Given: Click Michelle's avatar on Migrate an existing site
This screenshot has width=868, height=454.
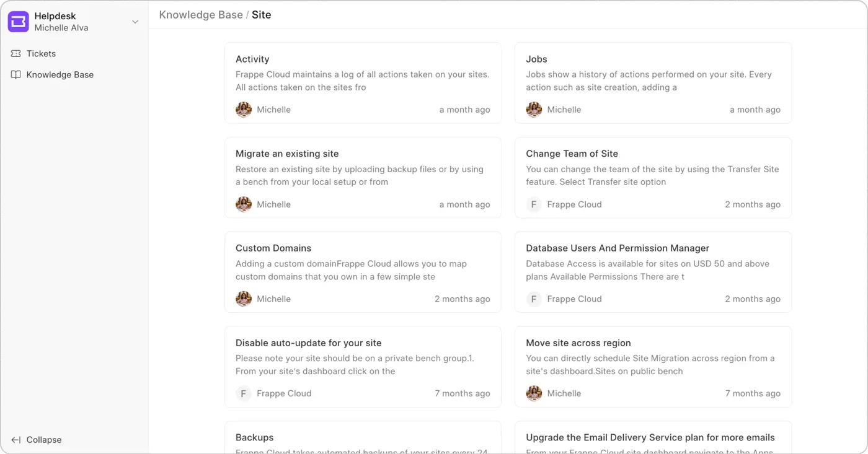Looking at the screenshot, I should coord(244,204).
